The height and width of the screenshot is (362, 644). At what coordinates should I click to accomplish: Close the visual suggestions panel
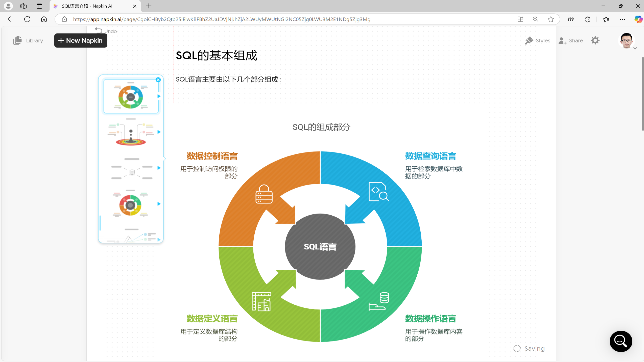tap(158, 80)
